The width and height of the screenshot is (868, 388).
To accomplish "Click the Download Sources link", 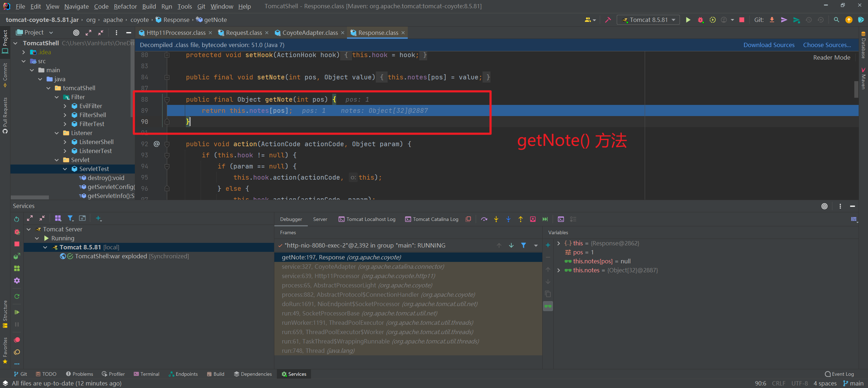I will [769, 45].
